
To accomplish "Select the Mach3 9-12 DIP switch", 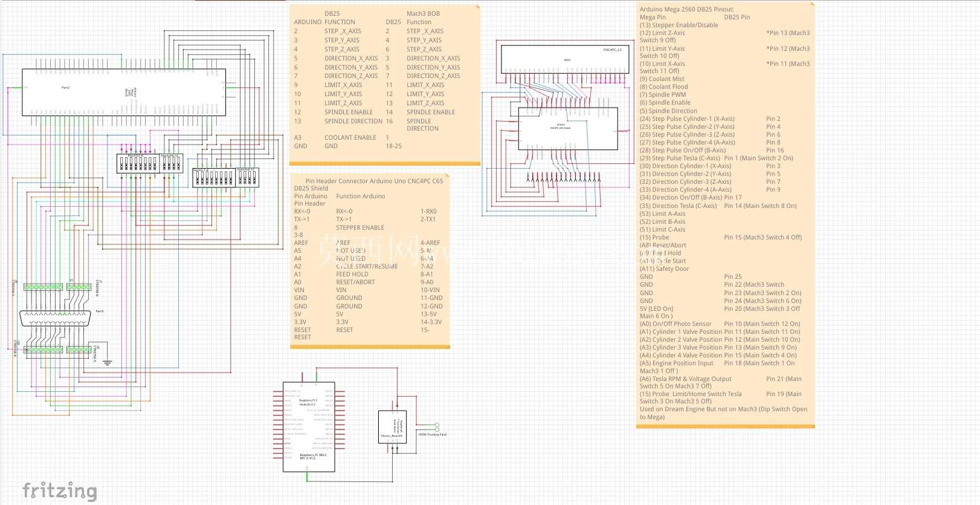I will point(171,163).
